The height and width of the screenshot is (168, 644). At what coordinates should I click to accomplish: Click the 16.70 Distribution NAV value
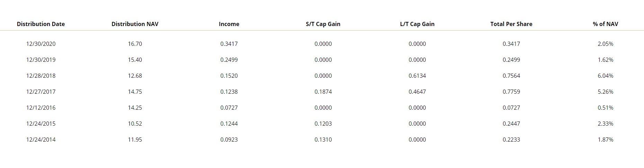coord(135,44)
